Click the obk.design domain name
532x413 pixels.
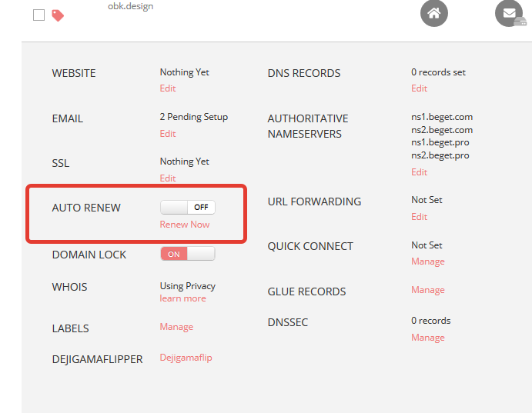130,6
